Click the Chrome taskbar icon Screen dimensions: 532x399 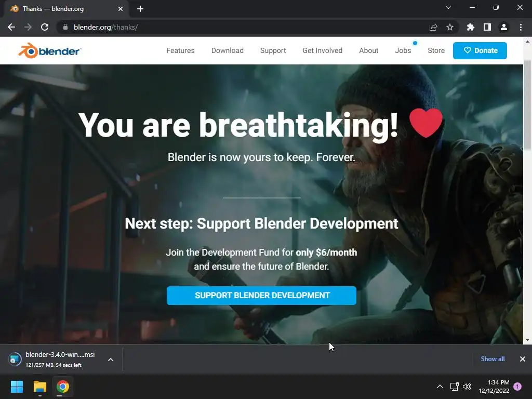(63, 387)
